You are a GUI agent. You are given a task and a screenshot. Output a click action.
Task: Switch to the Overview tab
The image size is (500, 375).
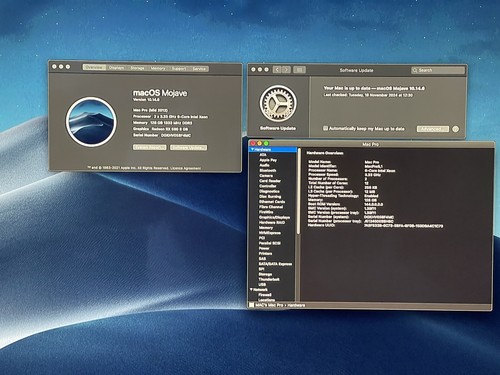[94, 67]
